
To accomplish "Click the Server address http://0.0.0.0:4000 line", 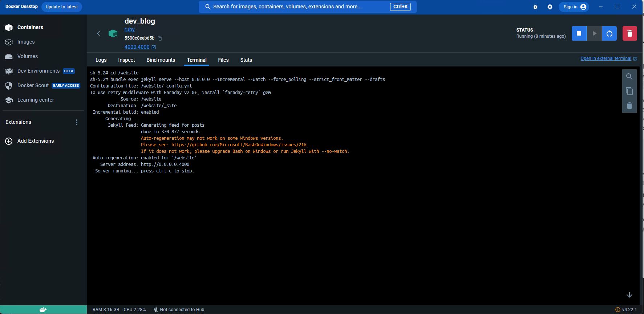I will click(145, 164).
